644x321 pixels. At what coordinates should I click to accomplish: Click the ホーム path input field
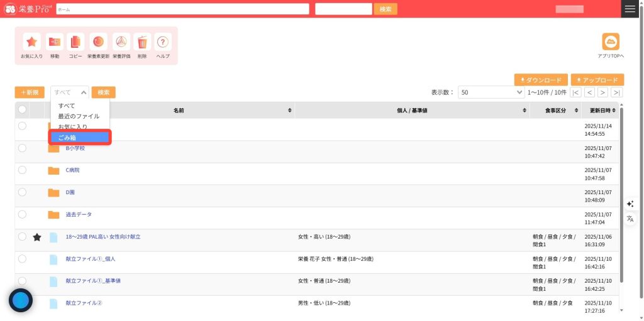[x=182, y=9]
